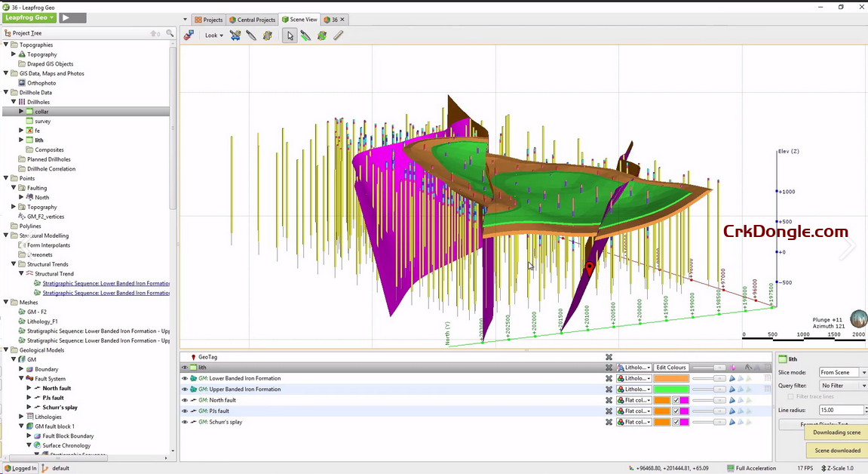Click the Edit Colours button for lith
Viewport: 868px width, 474px height.
coord(670,367)
